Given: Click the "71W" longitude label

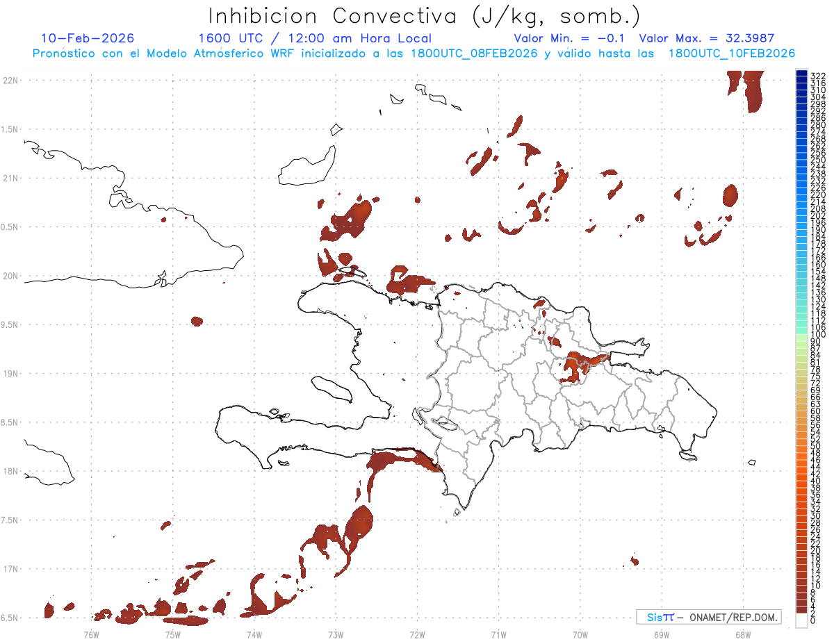Looking at the screenshot, I should point(498,634).
